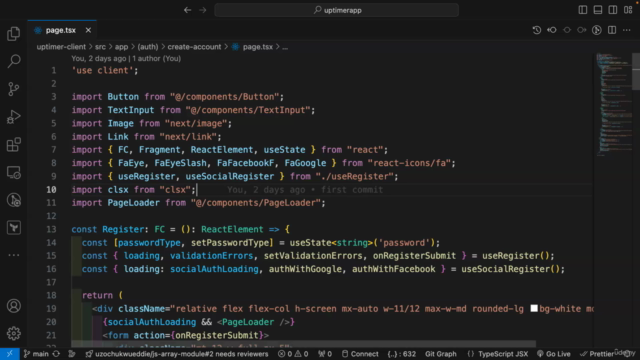Screen dimensions: 640x360
Task: Click the ports forwarded 0 indicator
Action: 325,354
